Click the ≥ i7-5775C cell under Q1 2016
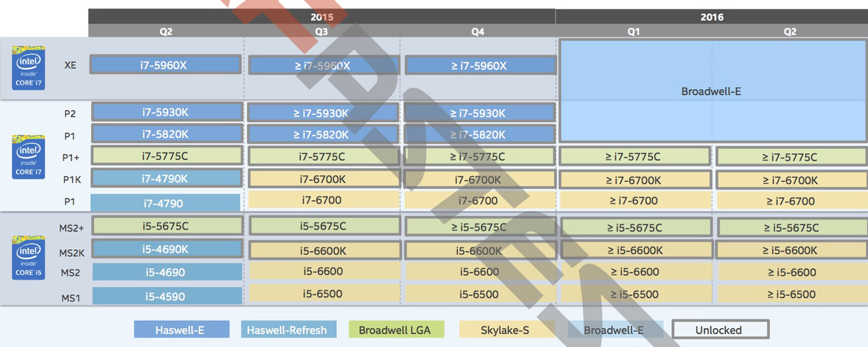 click(635, 156)
